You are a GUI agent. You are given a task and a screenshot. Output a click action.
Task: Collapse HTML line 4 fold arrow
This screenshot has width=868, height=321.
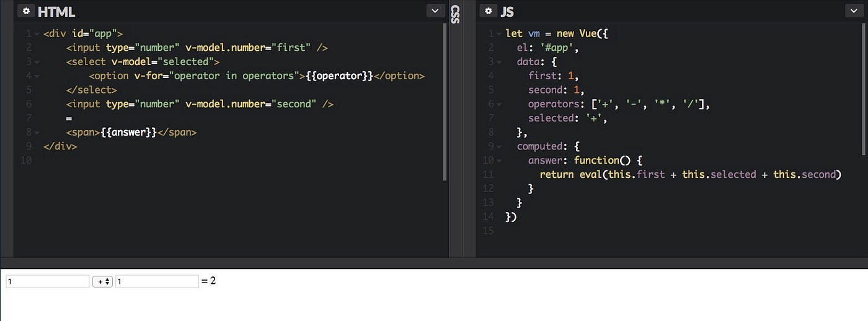[37, 76]
